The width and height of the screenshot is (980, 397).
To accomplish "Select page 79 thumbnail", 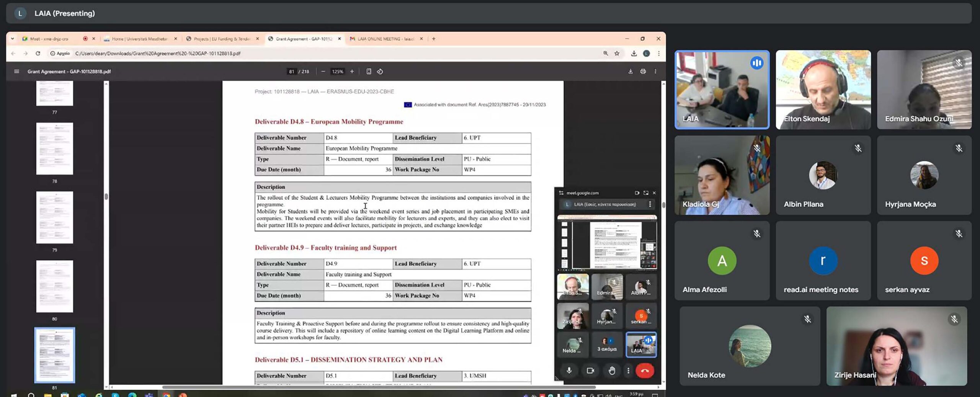I will [55, 217].
